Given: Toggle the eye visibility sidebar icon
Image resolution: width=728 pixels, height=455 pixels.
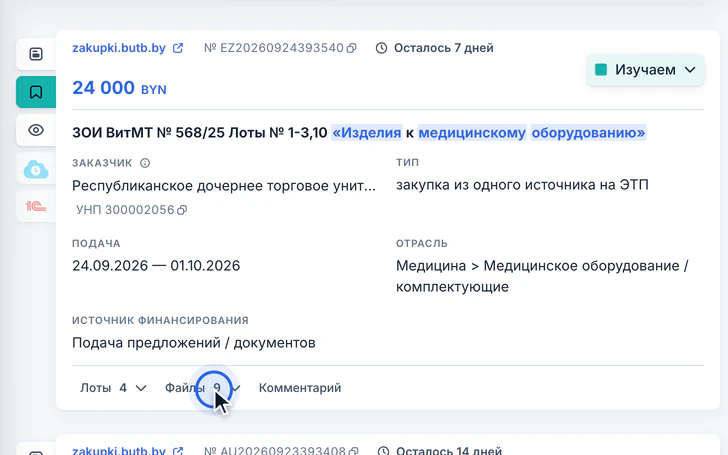Looking at the screenshot, I should tap(36, 130).
